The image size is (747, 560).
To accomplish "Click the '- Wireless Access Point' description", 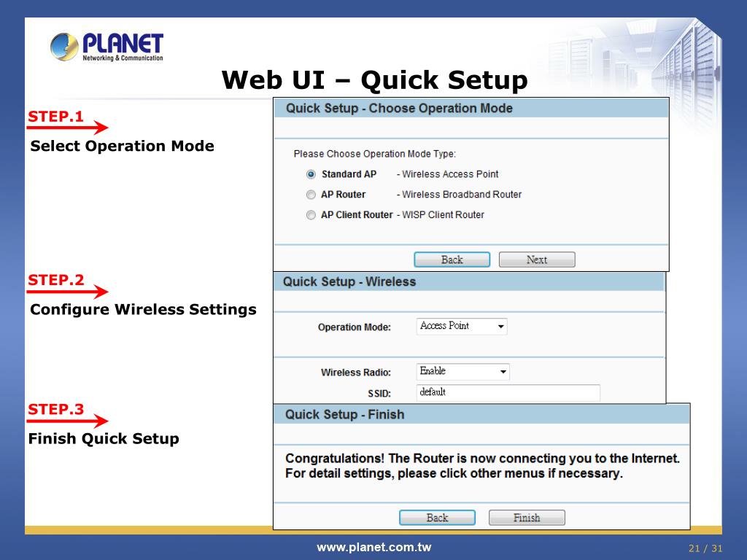I will [x=447, y=174].
